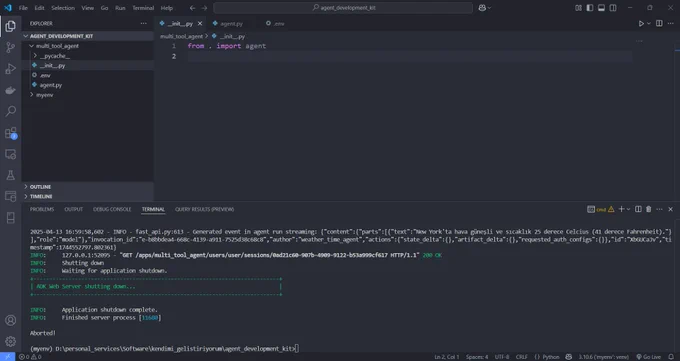The height and width of the screenshot is (361, 680).
Task: Change indentation via Spaces: 4
Action: click(x=477, y=357)
